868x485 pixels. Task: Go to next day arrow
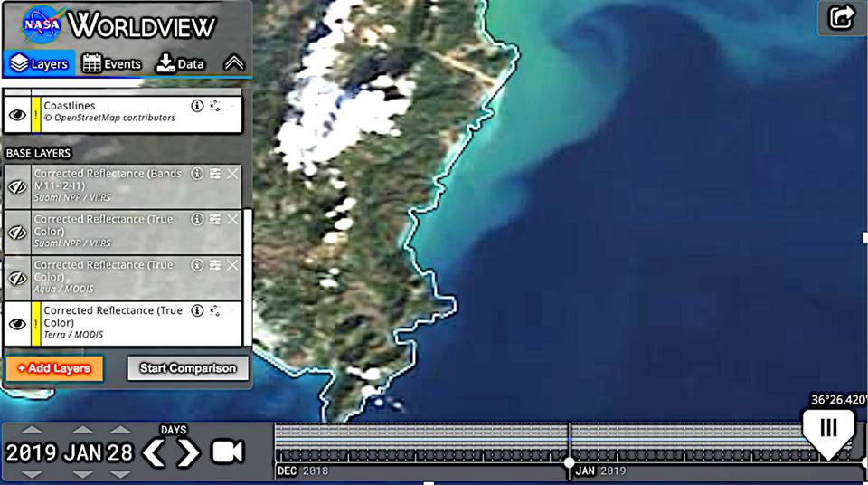(188, 452)
